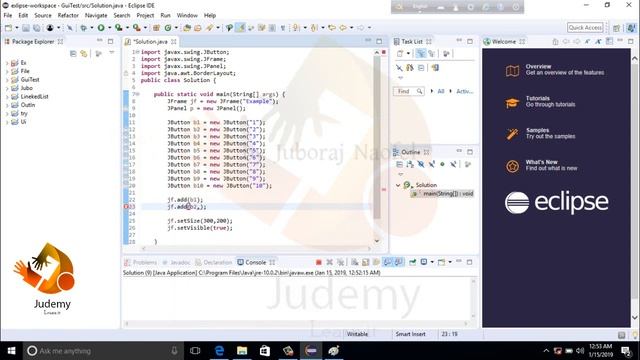The height and width of the screenshot is (360, 640).
Task: Click the New Java Package icon
Action: 156,28
